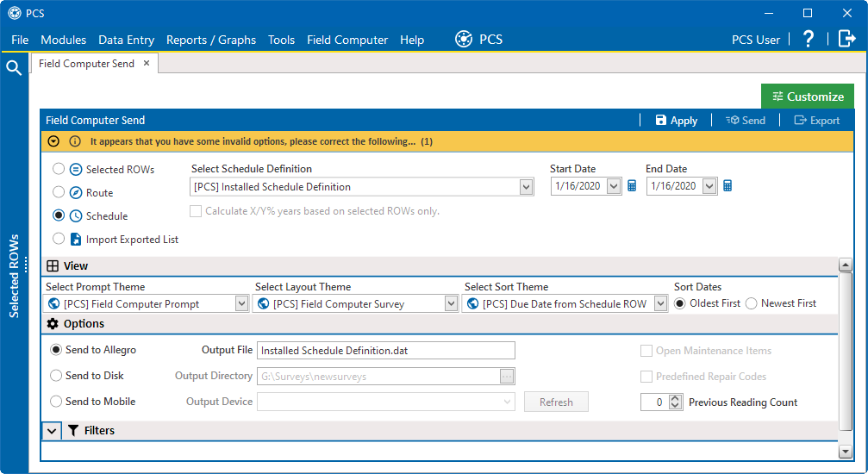Viewport: 868px width, 474px height.
Task: Click the PCS application icon in title bar
Action: [x=15, y=13]
